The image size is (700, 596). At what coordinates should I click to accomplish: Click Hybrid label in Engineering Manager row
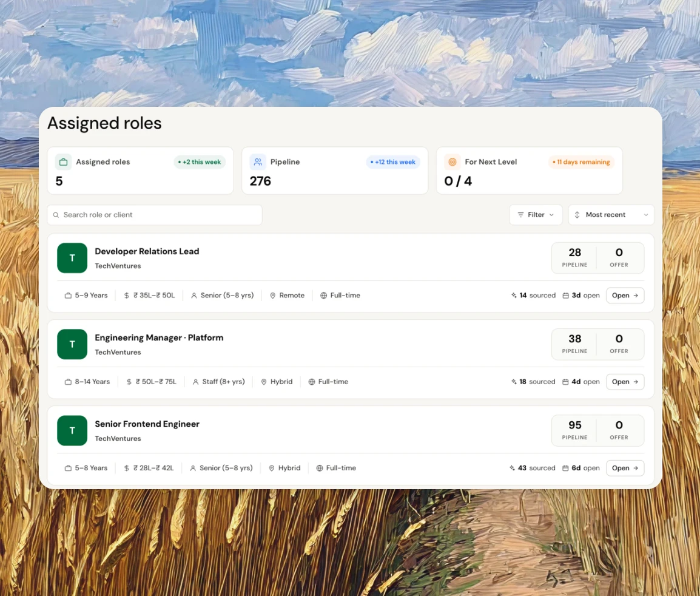[281, 382]
